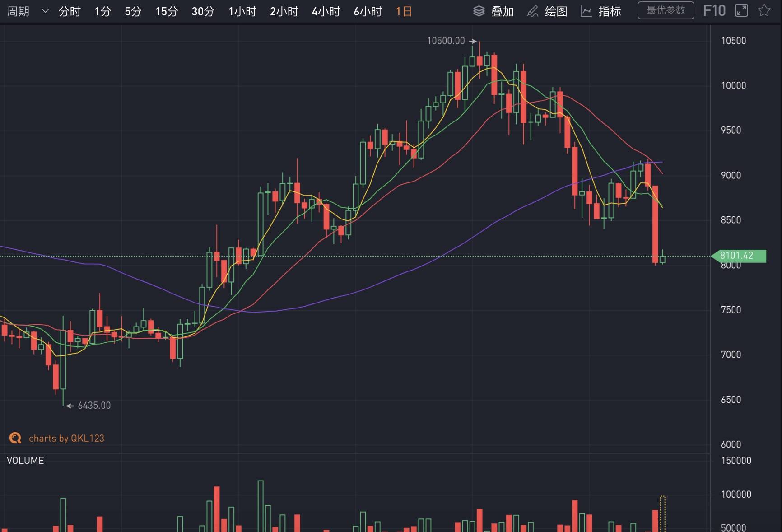Open the 绘图 drawing pencil tool
The width and height of the screenshot is (782, 532).
click(x=533, y=11)
